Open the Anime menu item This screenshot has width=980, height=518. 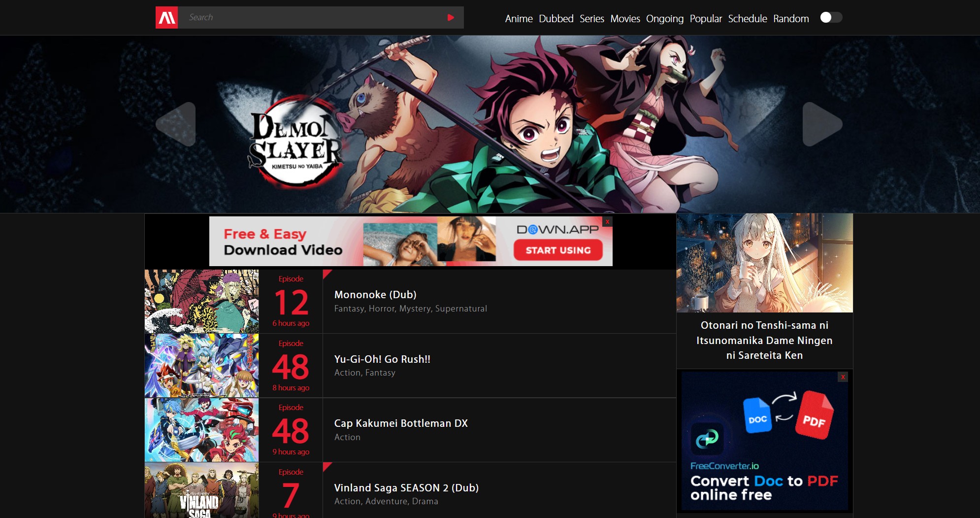(x=519, y=19)
